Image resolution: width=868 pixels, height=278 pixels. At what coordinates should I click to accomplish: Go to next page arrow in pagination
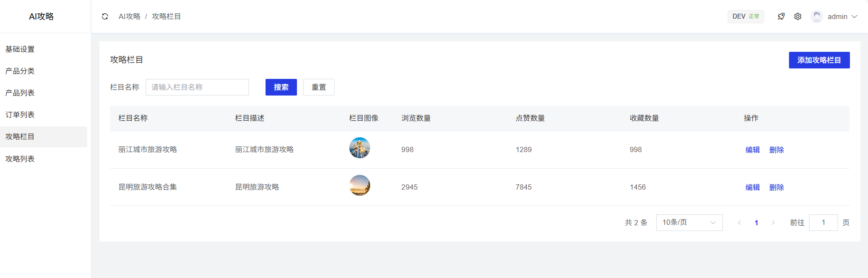coord(773,223)
